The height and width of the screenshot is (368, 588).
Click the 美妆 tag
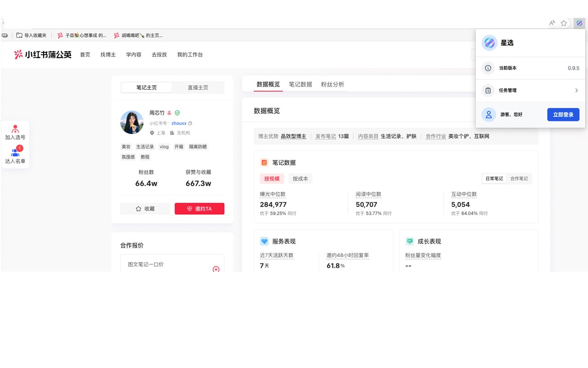[x=126, y=147]
